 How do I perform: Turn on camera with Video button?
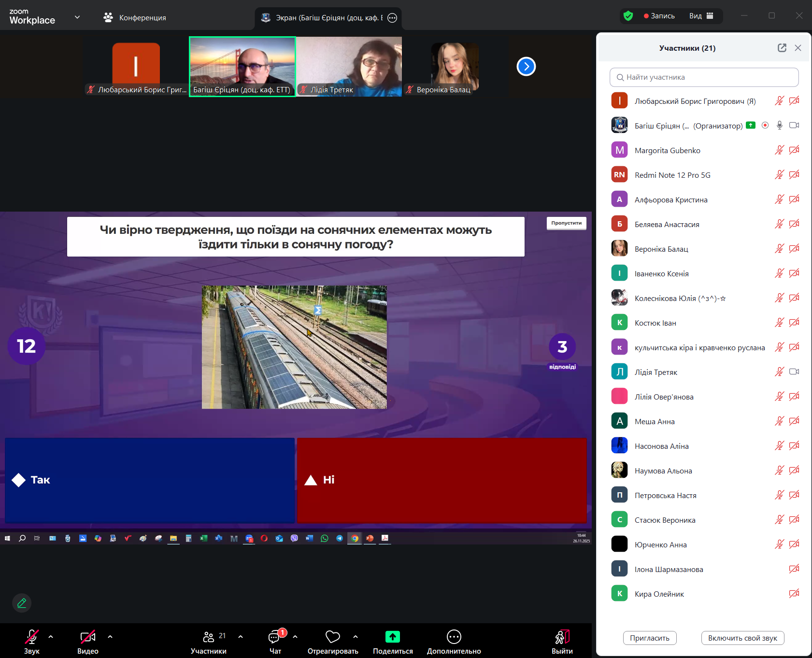[88, 637]
